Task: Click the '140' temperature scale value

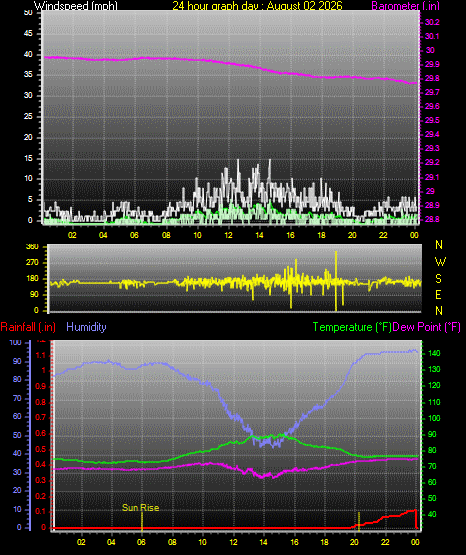Action: click(434, 353)
